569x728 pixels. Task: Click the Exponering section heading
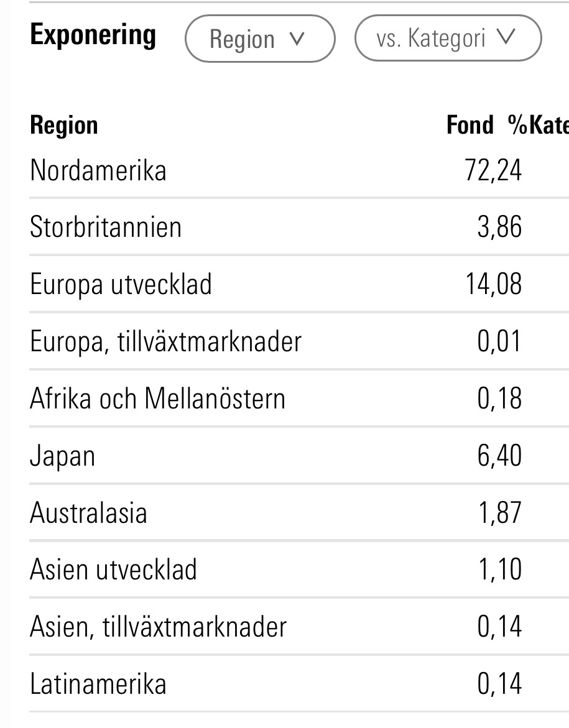pyautogui.click(x=93, y=35)
